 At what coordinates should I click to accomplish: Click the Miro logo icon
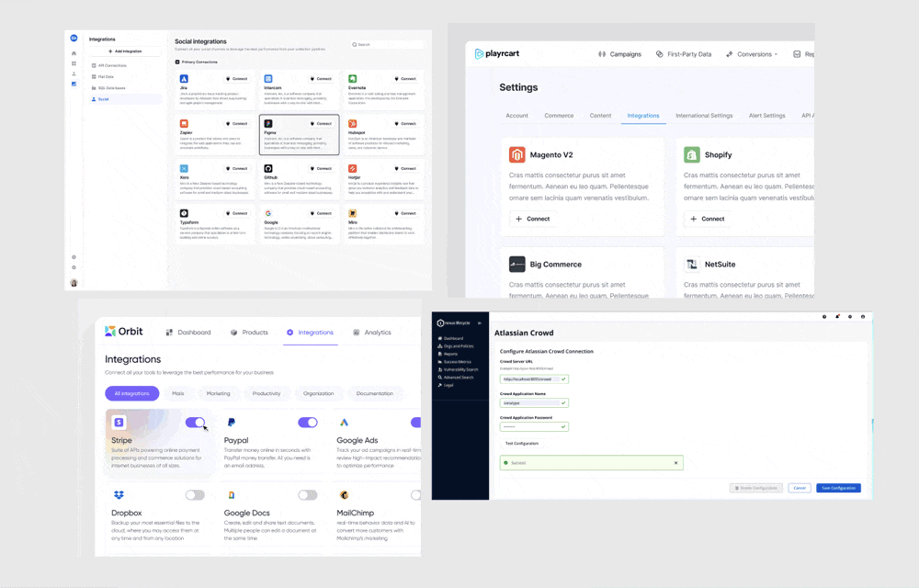point(352,214)
